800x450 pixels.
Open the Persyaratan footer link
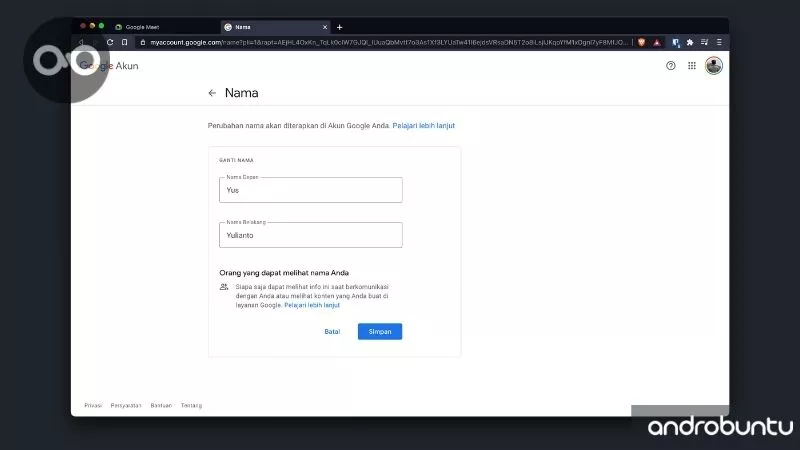(126, 406)
